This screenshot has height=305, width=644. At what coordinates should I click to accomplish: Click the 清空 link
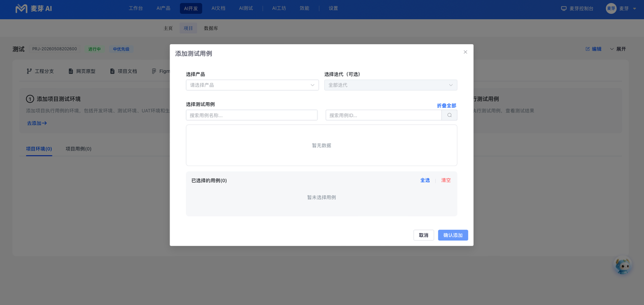446,180
